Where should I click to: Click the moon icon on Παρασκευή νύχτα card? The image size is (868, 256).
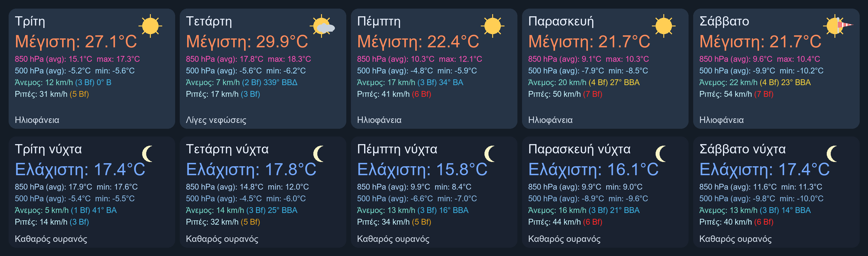(x=661, y=154)
